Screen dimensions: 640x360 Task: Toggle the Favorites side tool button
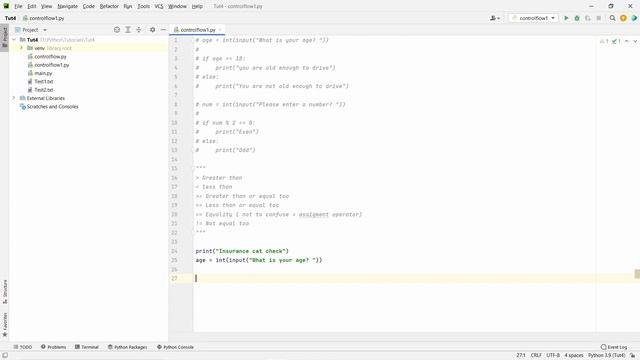(x=4, y=325)
